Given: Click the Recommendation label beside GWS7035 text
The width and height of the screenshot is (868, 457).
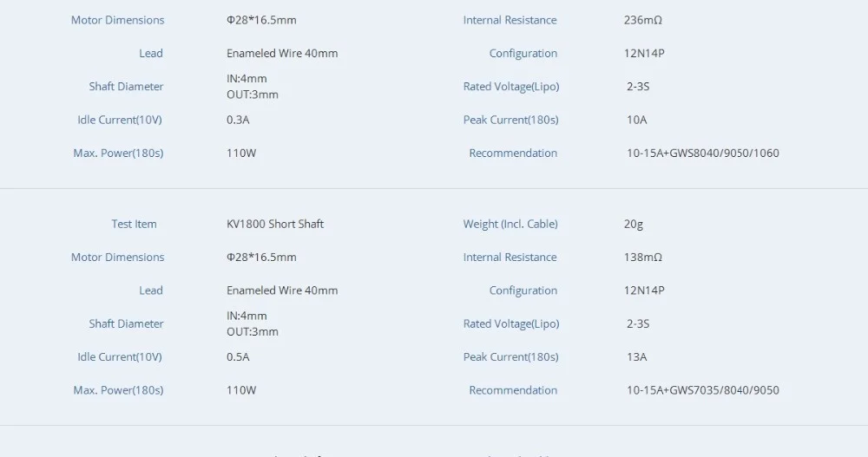Looking at the screenshot, I should [513, 390].
